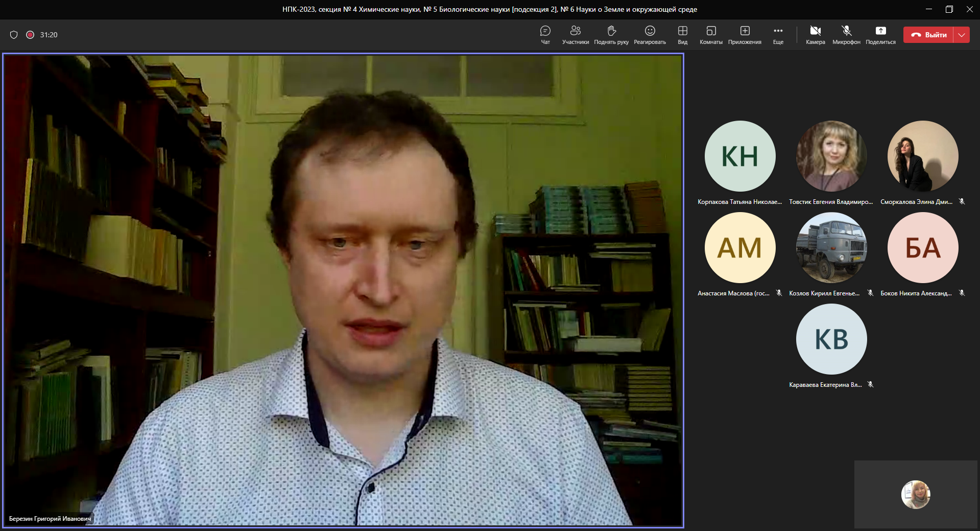This screenshot has width=980, height=531.
Task: Open Комнаты breakout rooms
Action: click(x=711, y=35)
